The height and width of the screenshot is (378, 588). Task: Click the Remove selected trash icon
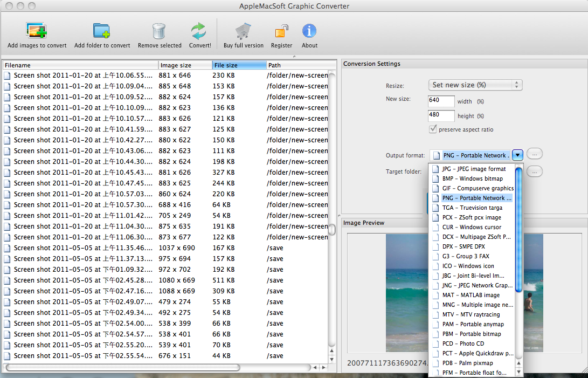pyautogui.click(x=159, y=31)
